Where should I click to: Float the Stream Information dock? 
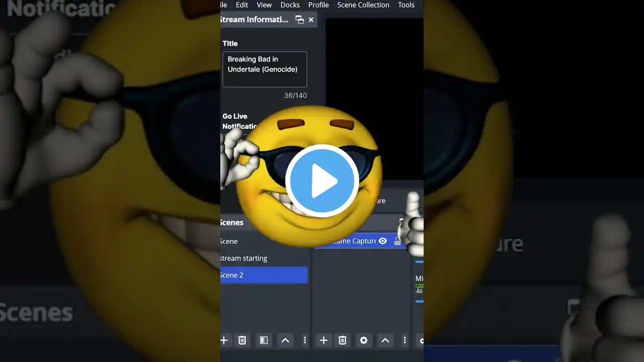(x=299, y=20)
